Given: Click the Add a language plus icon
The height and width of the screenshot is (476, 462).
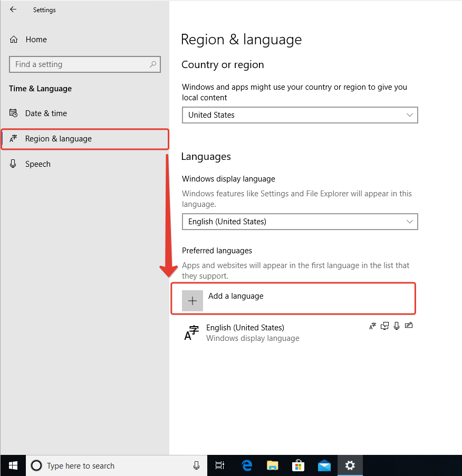Looking at the screenshot, I should [192, 301].
